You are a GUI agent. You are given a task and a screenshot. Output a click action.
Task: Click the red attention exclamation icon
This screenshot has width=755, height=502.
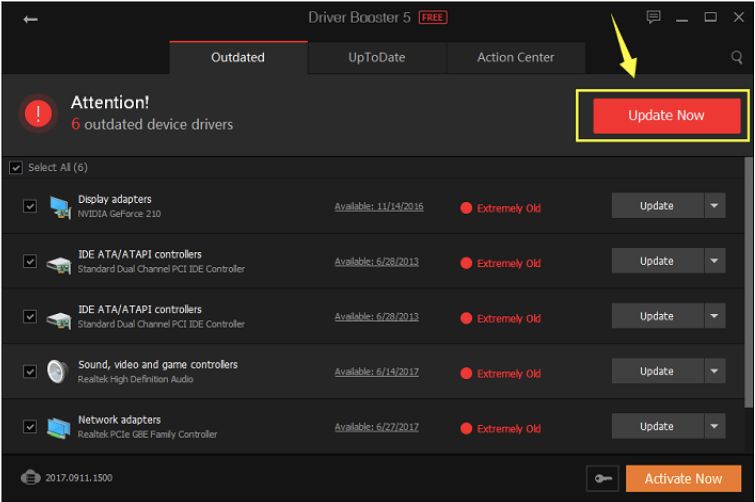click(39, 114)
